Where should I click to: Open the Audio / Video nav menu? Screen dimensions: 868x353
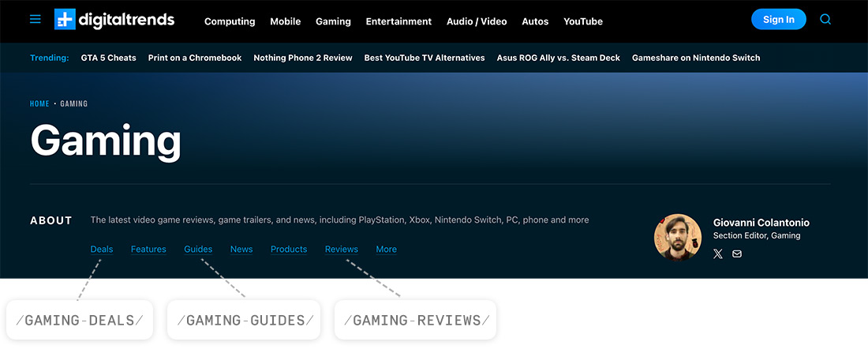(477, 21)
